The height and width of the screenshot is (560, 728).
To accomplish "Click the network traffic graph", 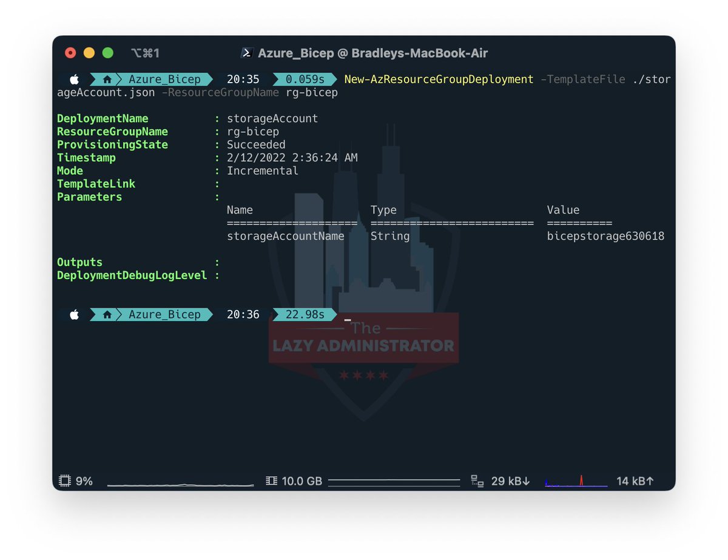I will (x=576, y=481).
